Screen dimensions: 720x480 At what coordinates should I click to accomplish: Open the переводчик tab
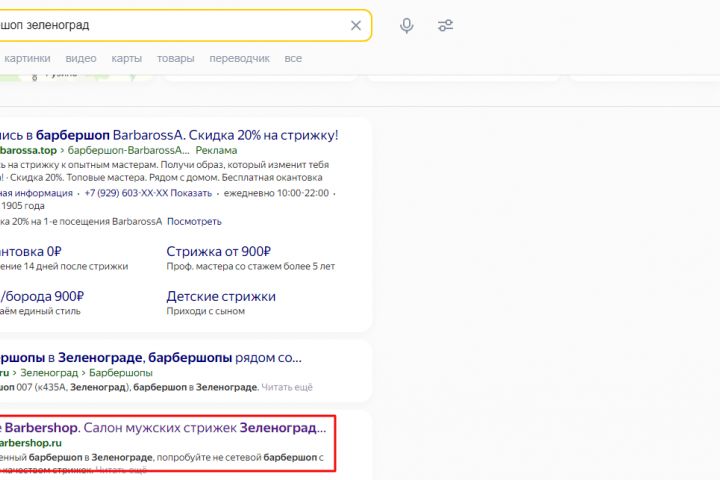click(239, 59)
